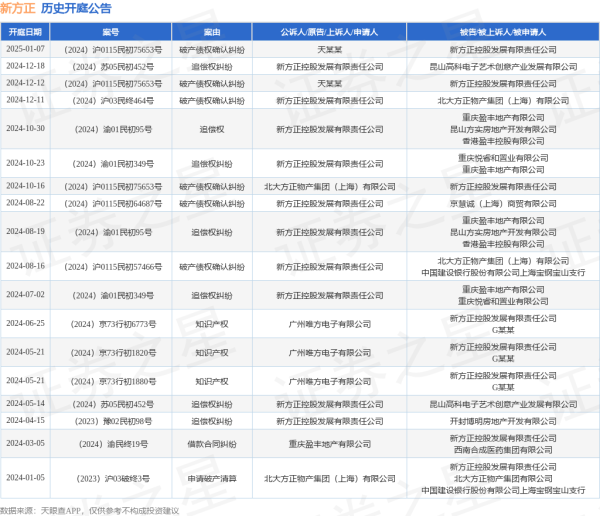600x516 pixels.
Task: Select the date cell 2024-12-12
Action: [x=25, y=83]
